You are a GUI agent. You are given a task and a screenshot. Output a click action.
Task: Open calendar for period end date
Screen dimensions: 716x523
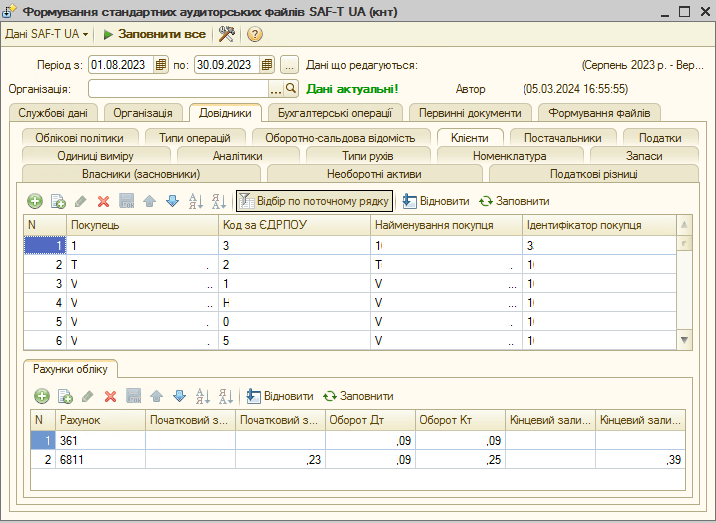click(267, 65)
